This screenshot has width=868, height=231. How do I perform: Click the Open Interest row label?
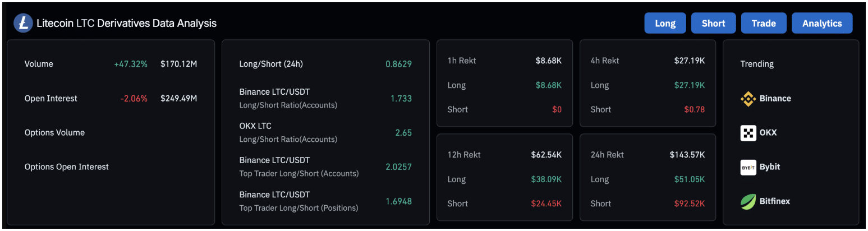tap(51, 98)
